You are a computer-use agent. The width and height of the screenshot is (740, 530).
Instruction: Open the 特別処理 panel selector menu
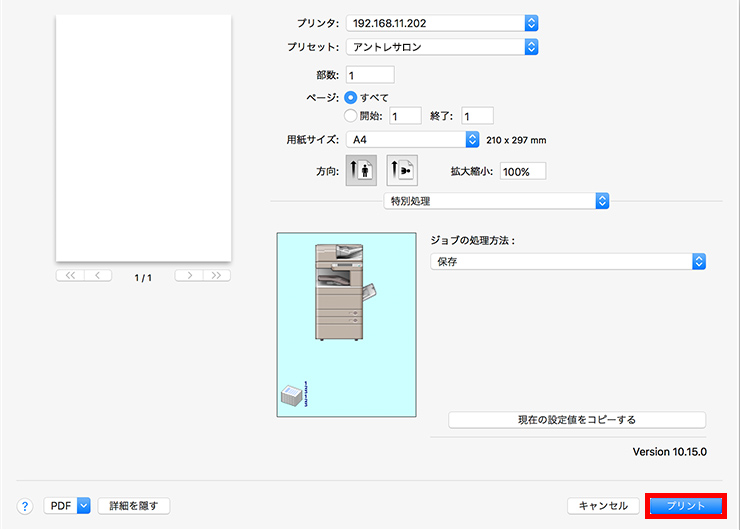pos(496,201)
